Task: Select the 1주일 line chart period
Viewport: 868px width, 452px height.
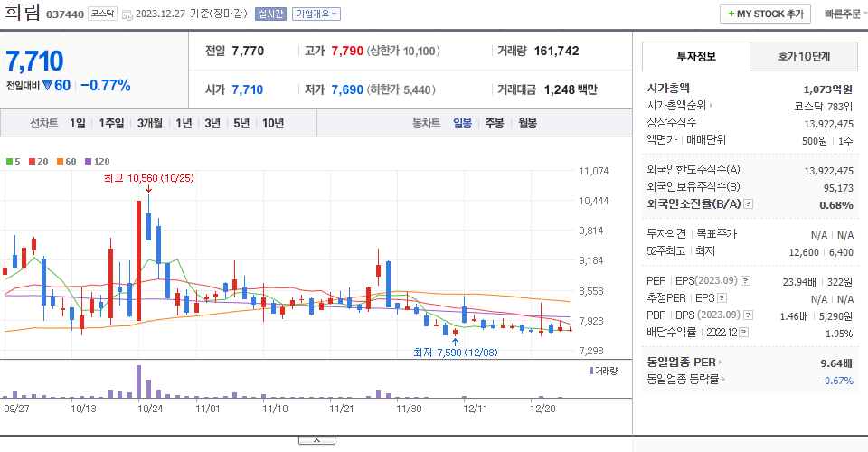Action: pos(111,123)
